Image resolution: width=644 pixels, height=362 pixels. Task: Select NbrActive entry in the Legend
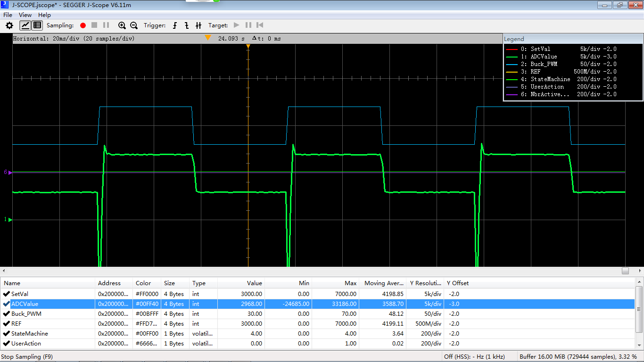561,94
